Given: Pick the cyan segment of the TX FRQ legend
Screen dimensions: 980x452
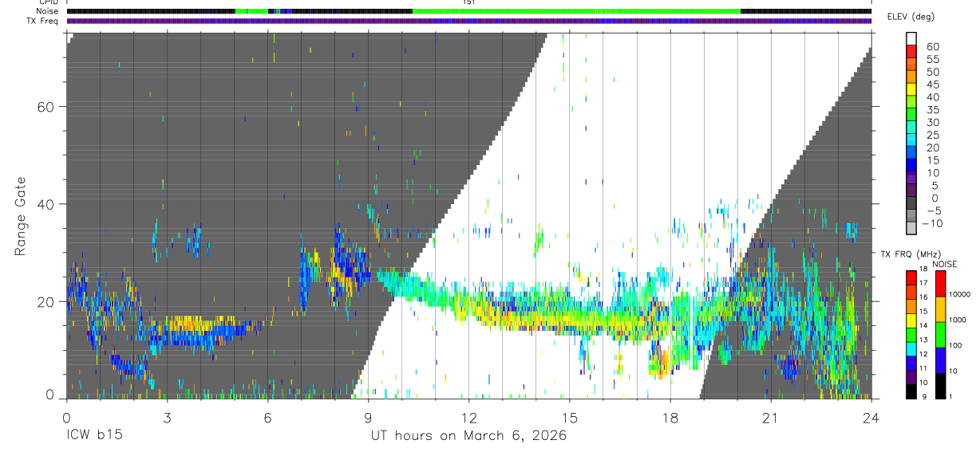Looking at the screenshot, I should point(911,348).
